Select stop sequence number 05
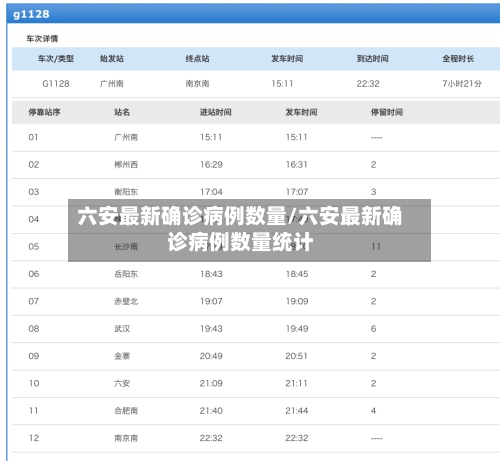500x461 pixels. coord(34,246)
